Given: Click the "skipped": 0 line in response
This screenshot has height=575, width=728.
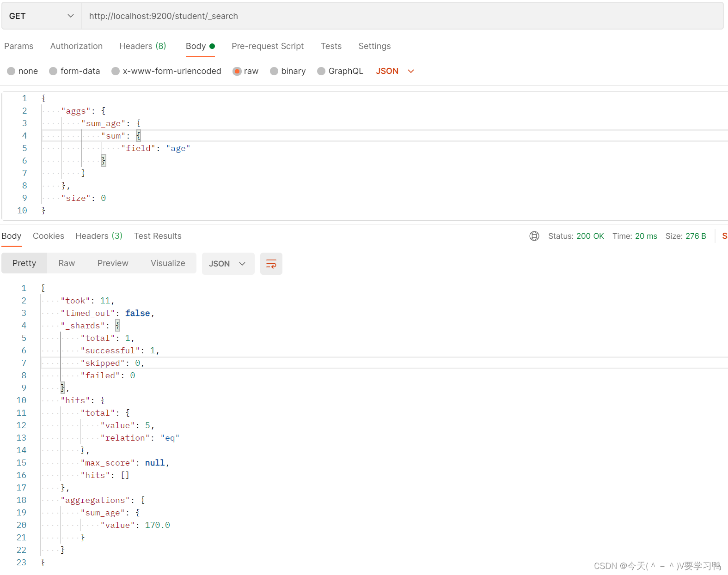Looking at the screenshot, I should [x=112, y=363].
